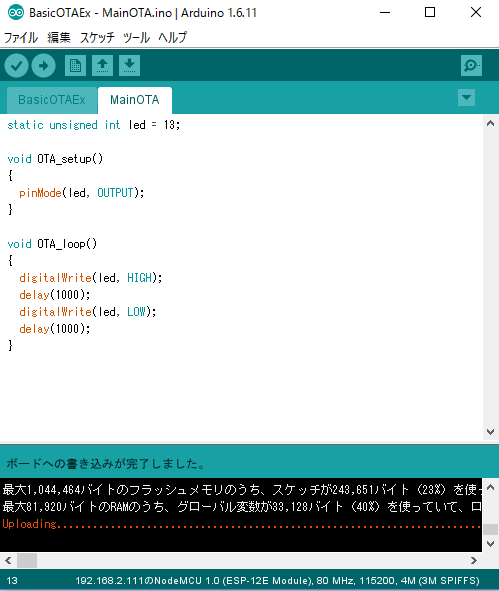Image resolution: width=499 pixels, height=591 pixels.
Task: Open the スケッチ menu
Action: 97,37
